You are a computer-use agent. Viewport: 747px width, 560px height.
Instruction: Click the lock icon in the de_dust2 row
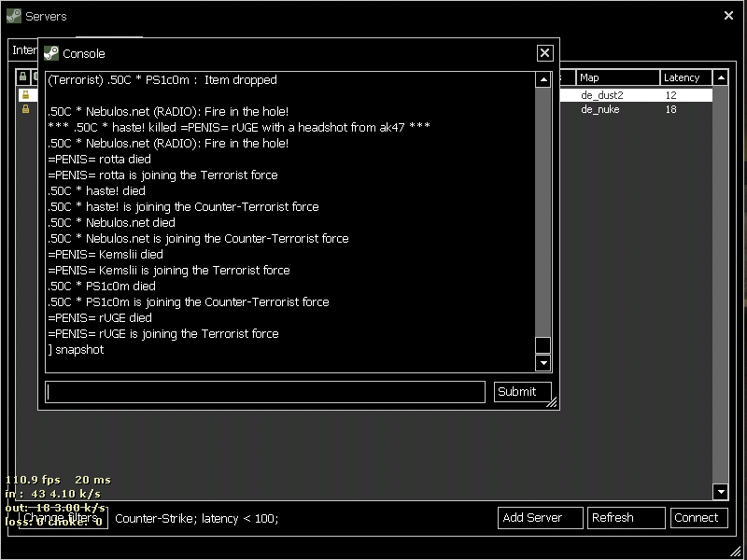click(26, 95)
